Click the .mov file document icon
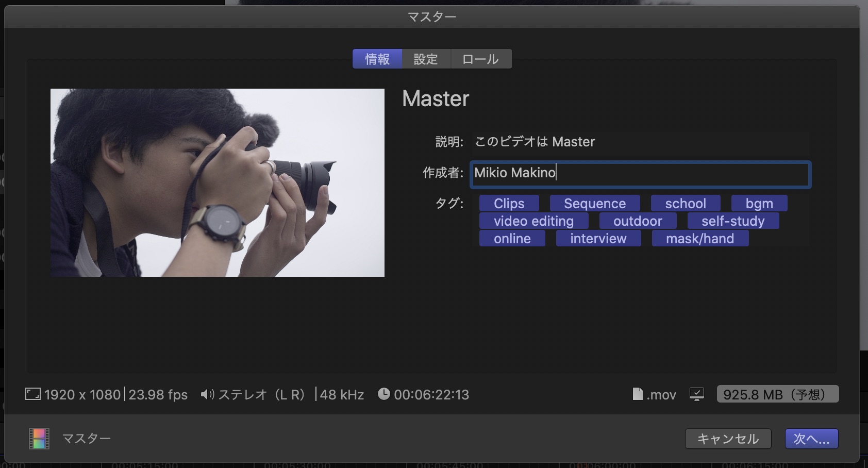 [638, 394]
